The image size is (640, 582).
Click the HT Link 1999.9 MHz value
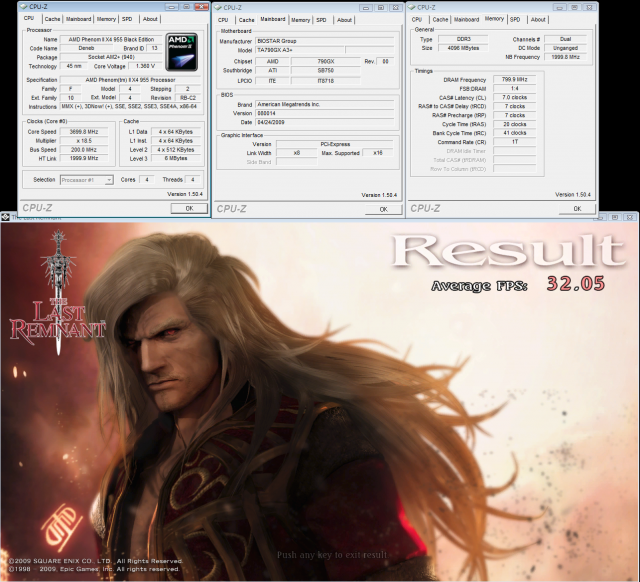click(84, 158)
